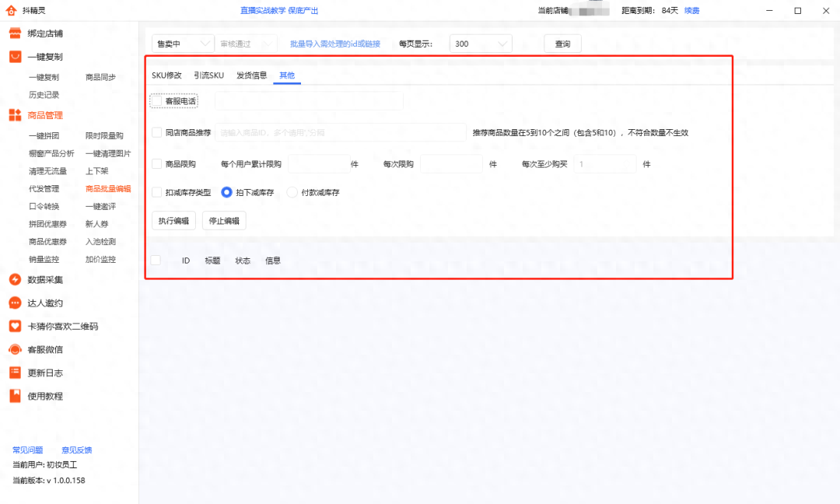Click the 每次至少购买 input field
This screenshot has height=504, width=840.
(x=605, y=164)
